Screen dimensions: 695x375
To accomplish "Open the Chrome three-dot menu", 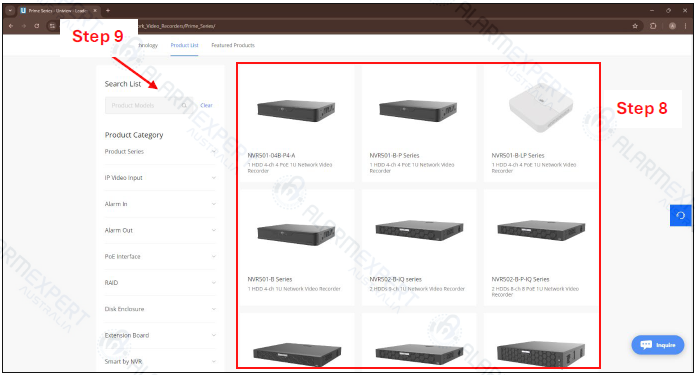I will tap(685, 26).
